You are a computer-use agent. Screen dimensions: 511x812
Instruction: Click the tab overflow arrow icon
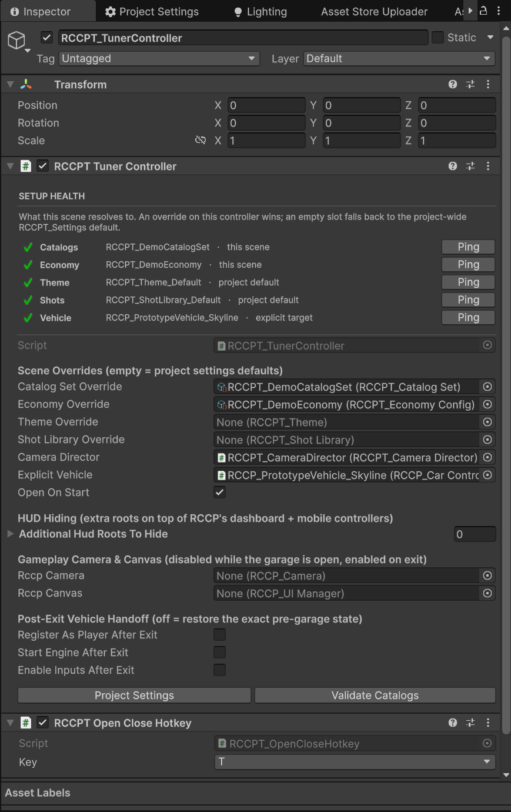470,11
